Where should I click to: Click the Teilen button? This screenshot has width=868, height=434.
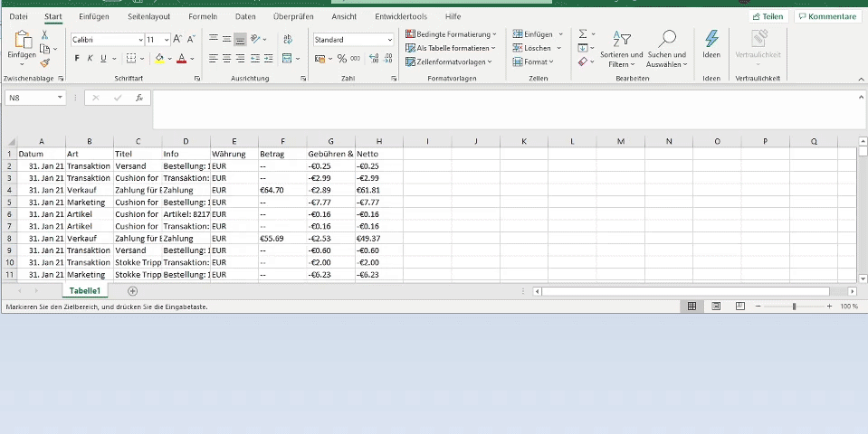tap(768, 16)
